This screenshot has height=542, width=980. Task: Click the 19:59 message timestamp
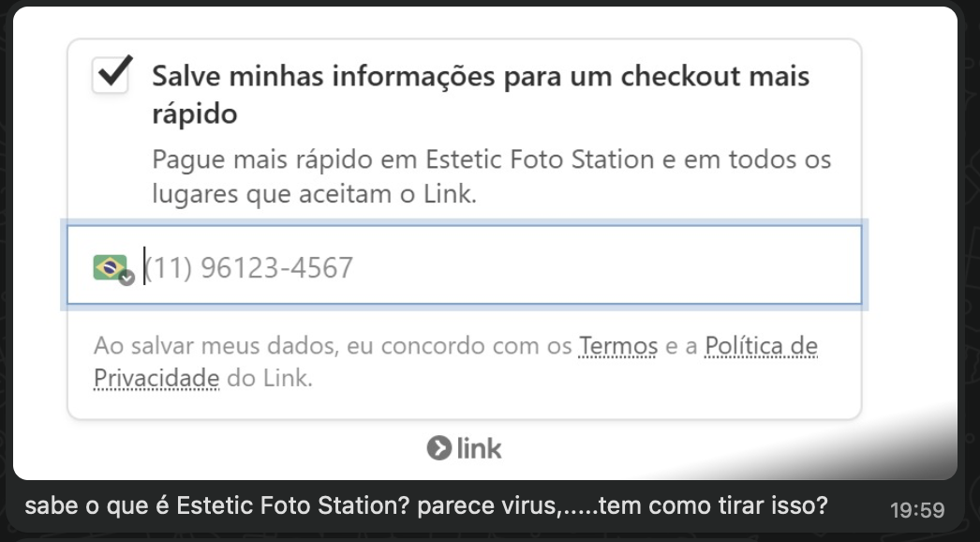(917, 510)
